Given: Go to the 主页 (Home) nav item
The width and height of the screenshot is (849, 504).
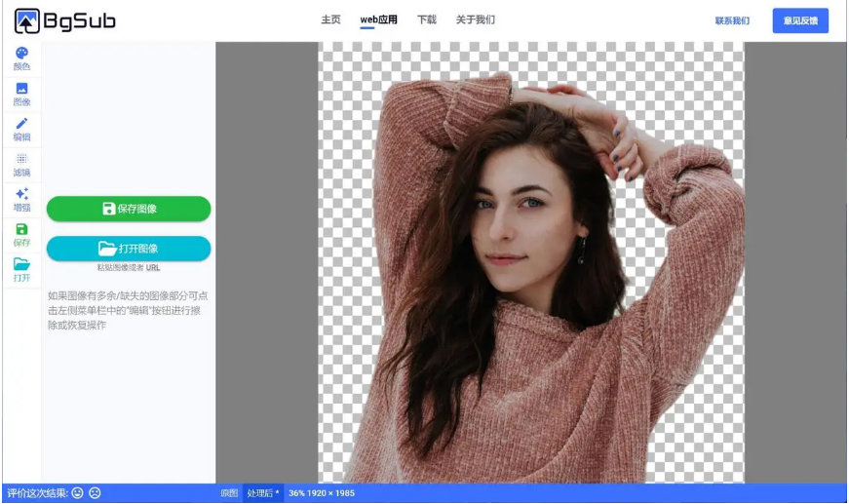Looking at the screenshot, I should (x=330, y=19).
